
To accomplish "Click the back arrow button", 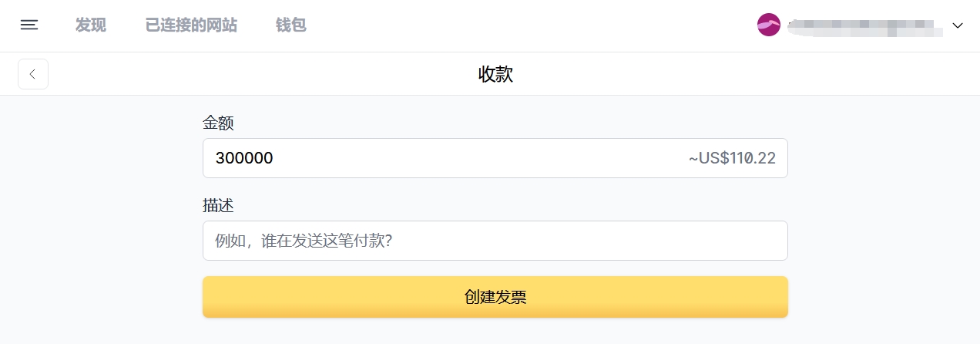I will click(33, 74).
